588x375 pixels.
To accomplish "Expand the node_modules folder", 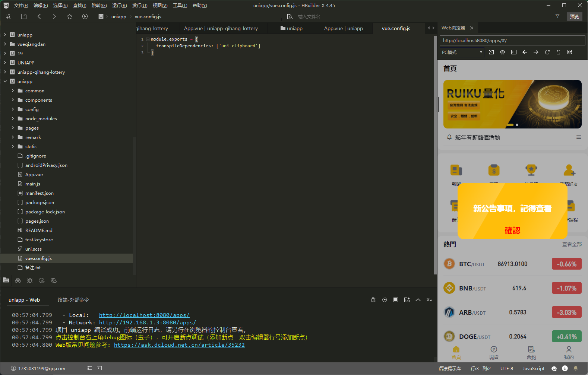I will [13, 118].
